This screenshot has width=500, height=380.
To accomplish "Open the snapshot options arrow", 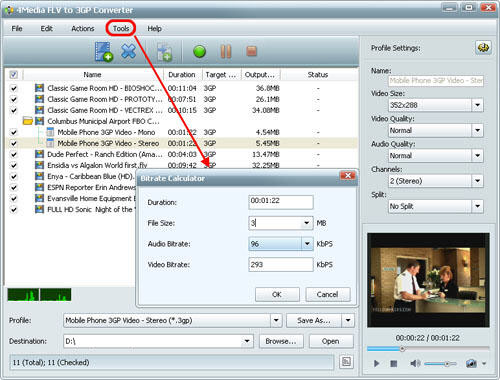I will (484, 363).
